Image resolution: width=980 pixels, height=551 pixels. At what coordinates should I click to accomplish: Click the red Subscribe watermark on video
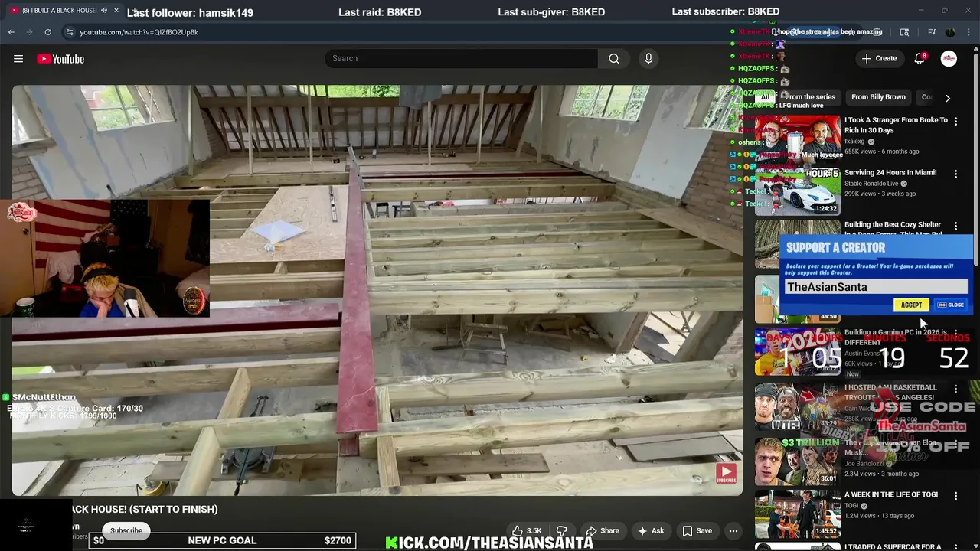726,474
